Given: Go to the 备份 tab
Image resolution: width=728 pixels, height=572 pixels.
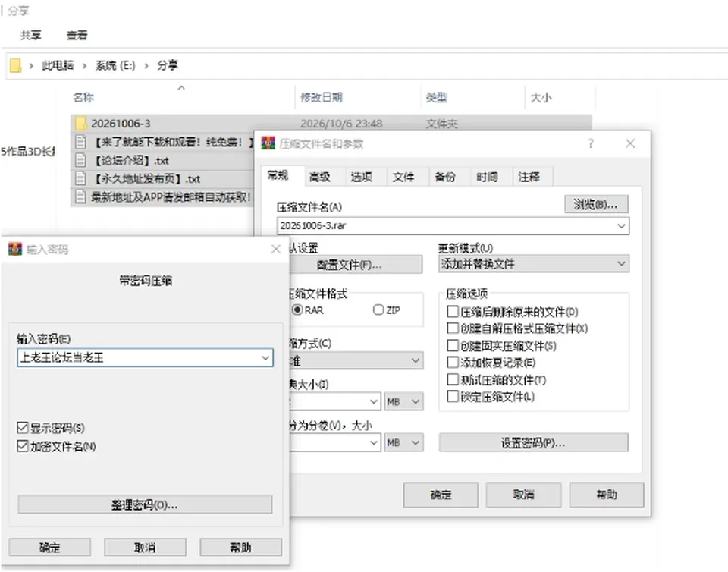Looking at the screenshot, I should 445,177.
